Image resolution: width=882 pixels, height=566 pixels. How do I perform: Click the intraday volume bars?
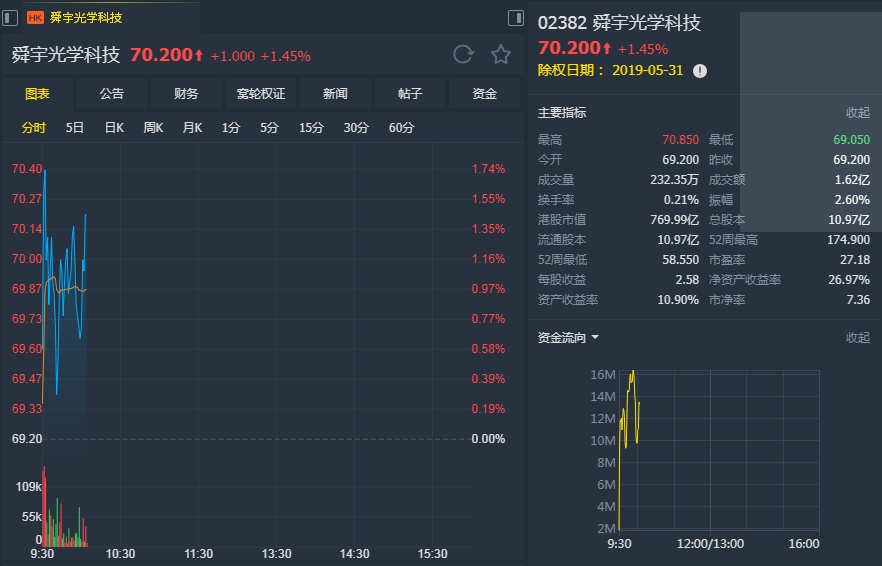[62, 520]
